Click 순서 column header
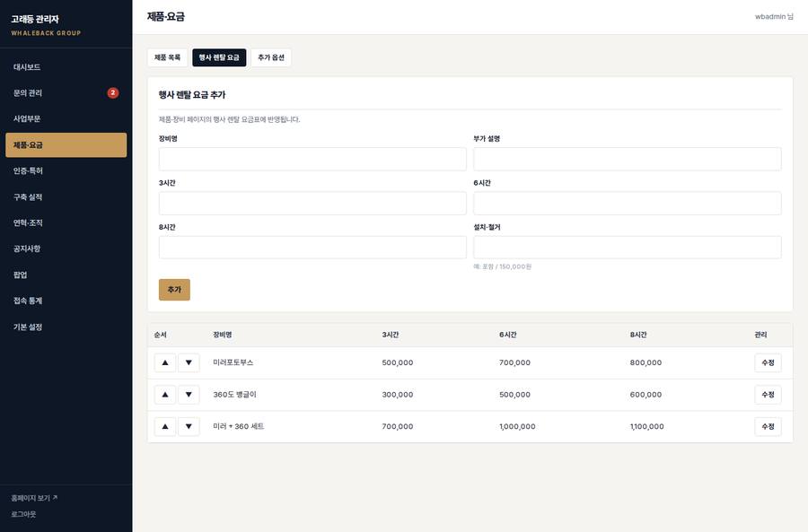808x532 pixels. [x=161, y=335]
